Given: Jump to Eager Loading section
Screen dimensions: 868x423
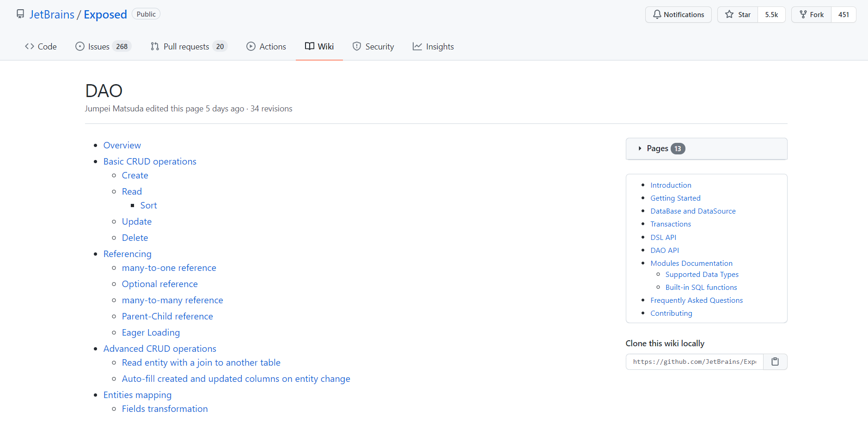Looking at the screenshot, I should point(151,332).
